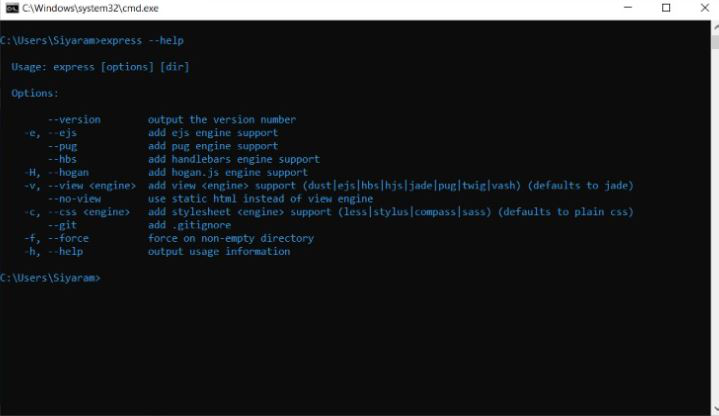
Task: Click the cmd.exe icon in title bar
Action: pos(10,8)
